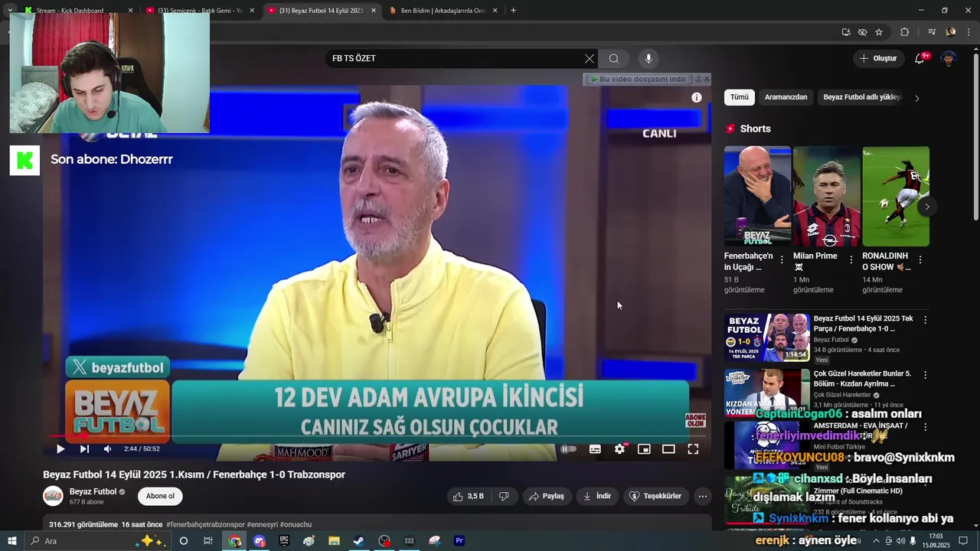
Task: Open options for Milan Prime short
Action: coord(851,260)
